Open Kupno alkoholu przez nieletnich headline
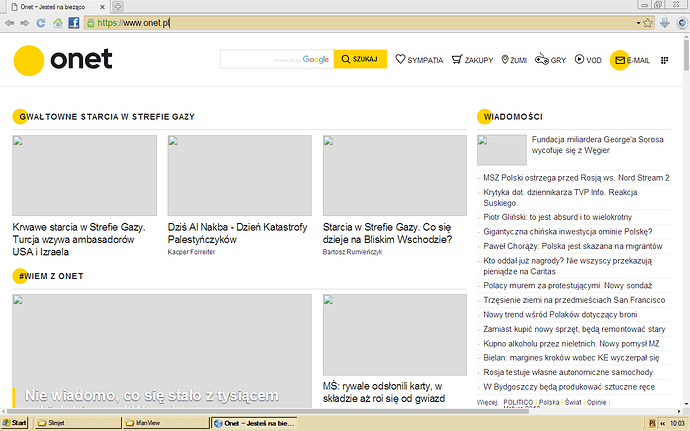This screenshot has width=690, height=431. (571, 344)
